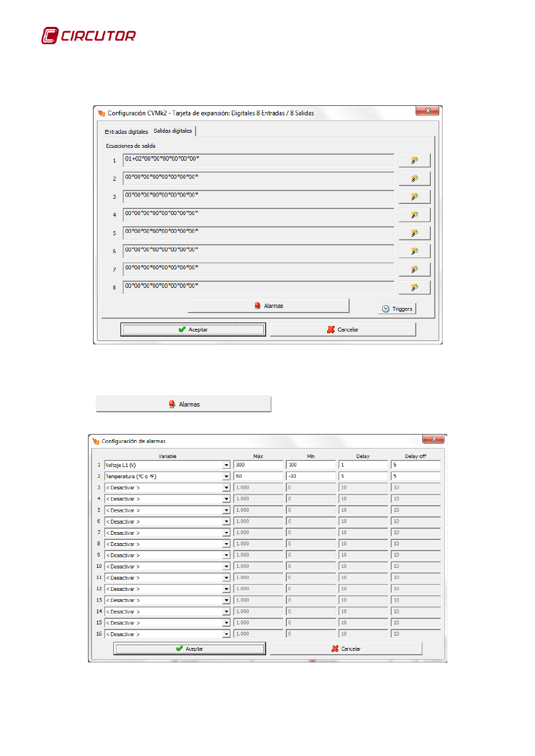Open the Triggers settings
This screenshot has width=535, height=756.
click(397, 309)
